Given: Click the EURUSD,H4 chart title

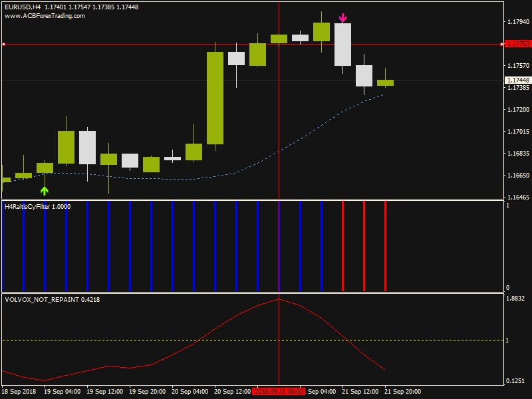Looking at the screenshot, I should 23,7.
